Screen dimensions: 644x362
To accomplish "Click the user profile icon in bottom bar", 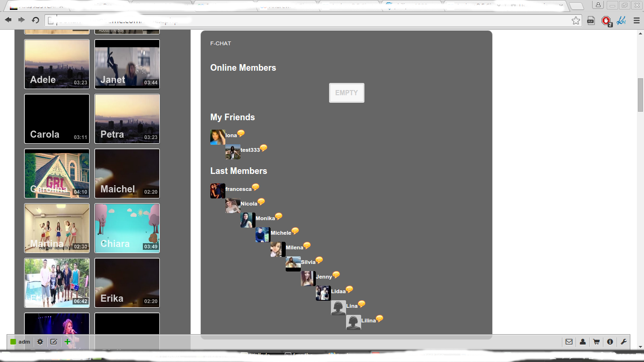I will click(x=583, y=342).
